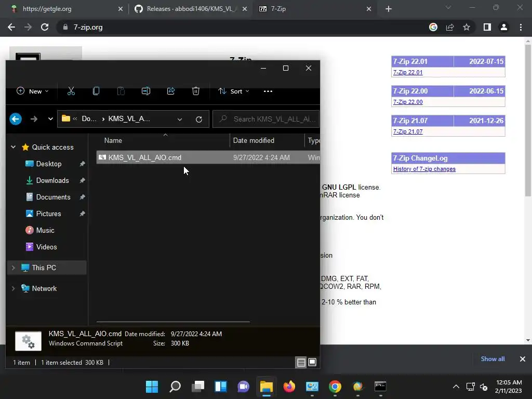
Task: Open the Command Prompt taskbar icon
Action: click(x=380, y=387)
